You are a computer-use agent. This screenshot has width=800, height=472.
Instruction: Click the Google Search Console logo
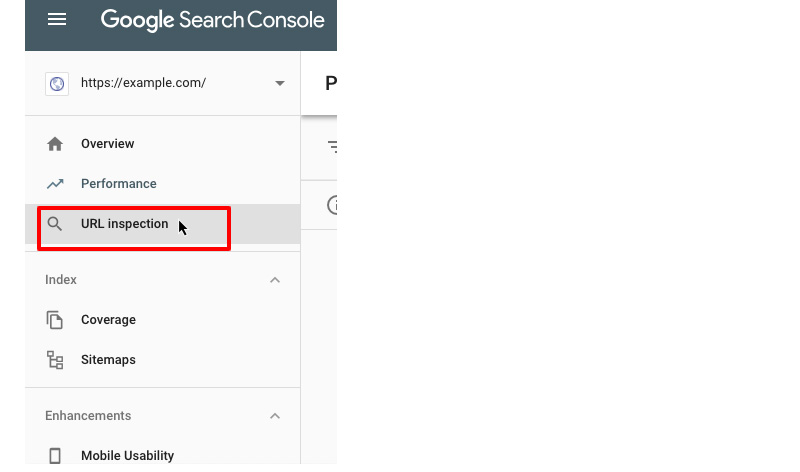pyautogui.click(x=212, y=20)
